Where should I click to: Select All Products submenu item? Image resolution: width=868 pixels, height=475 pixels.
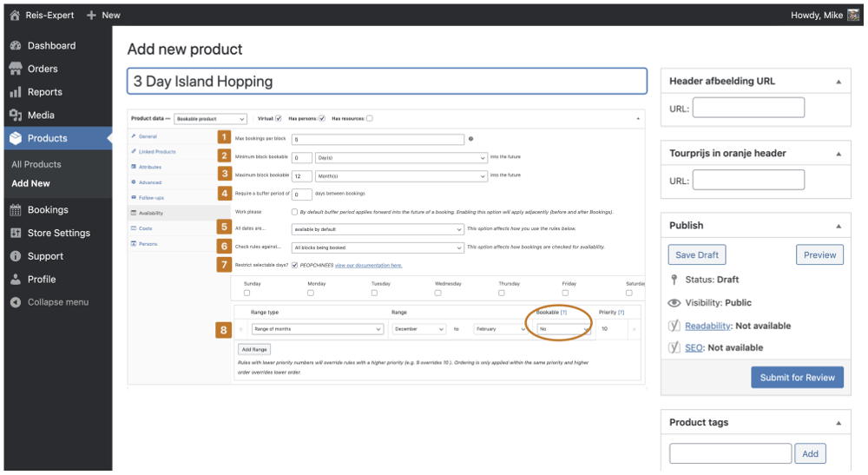coord(36,164)
